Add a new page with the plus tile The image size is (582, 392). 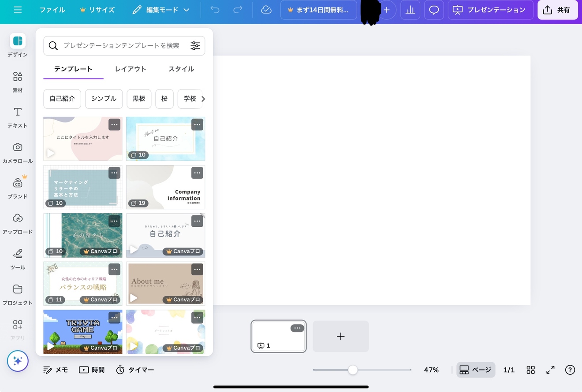[341, 337]
